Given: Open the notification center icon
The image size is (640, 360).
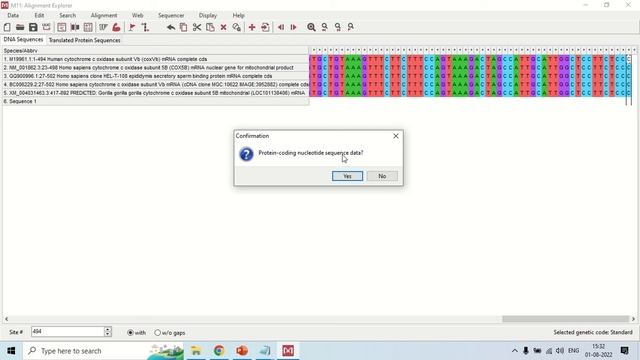Looking at the screenshot, I should [624, 351].
